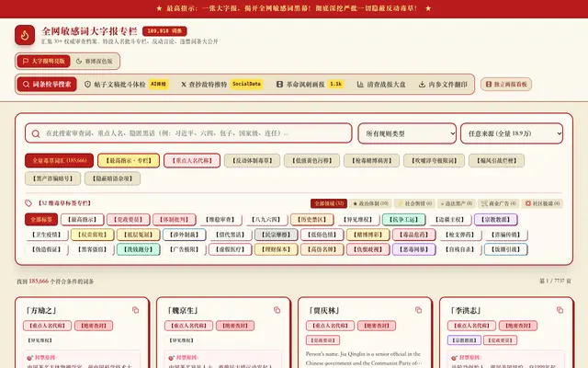Select the 【理财保本】 tag
The image size is (588, 368).
[276, 249]
